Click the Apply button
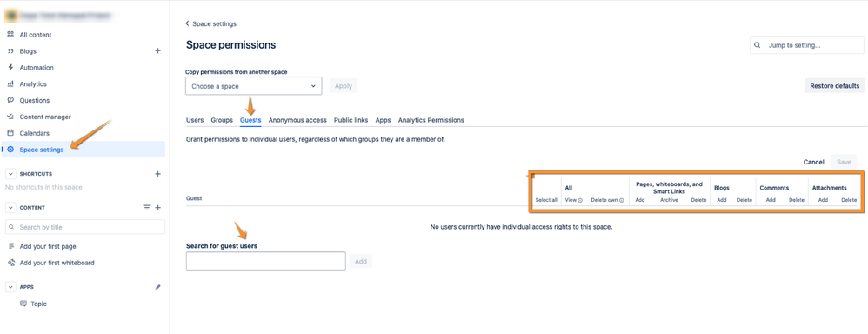The width and height of the screenshot is (868, 334). [344, 86]
